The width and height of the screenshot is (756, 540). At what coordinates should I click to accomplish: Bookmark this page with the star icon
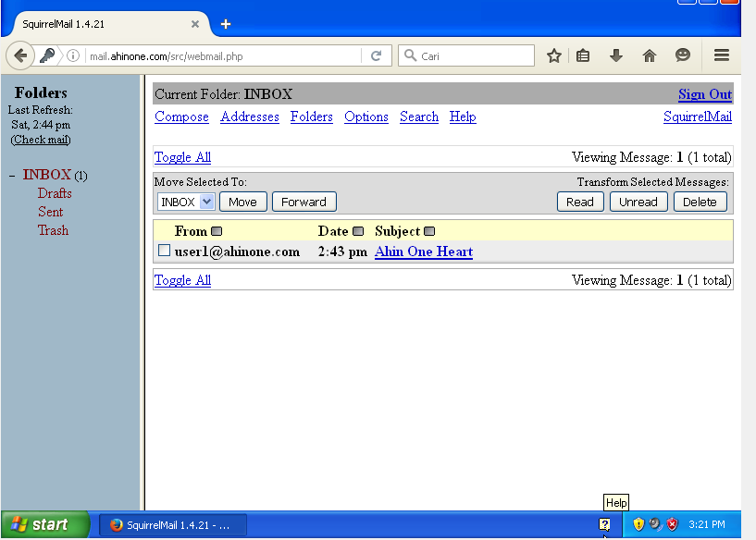pos(553,55)
